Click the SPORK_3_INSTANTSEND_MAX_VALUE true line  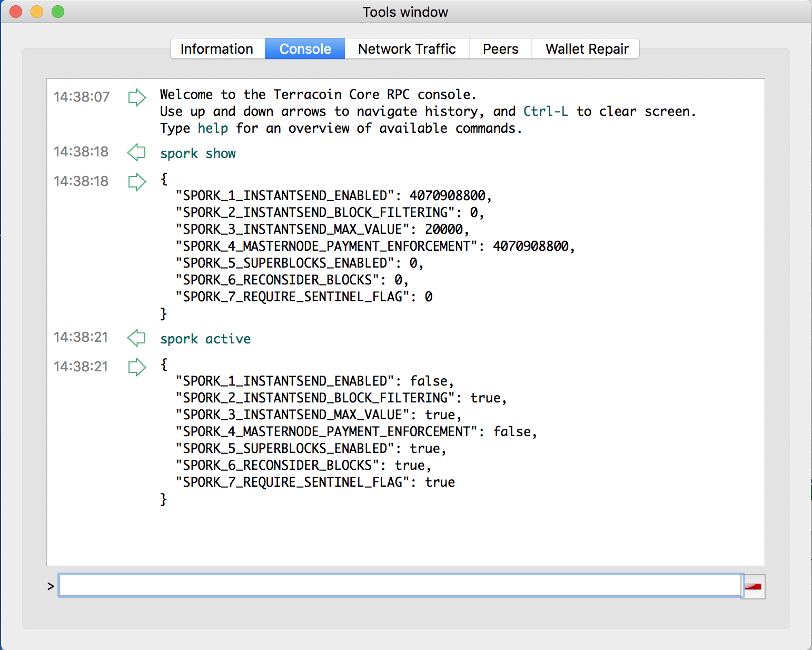(x=319, y=415)
